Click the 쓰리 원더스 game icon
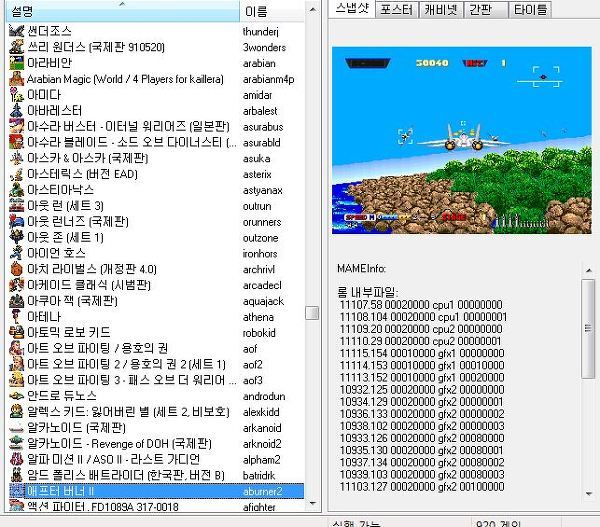 (x=16, y=47)
